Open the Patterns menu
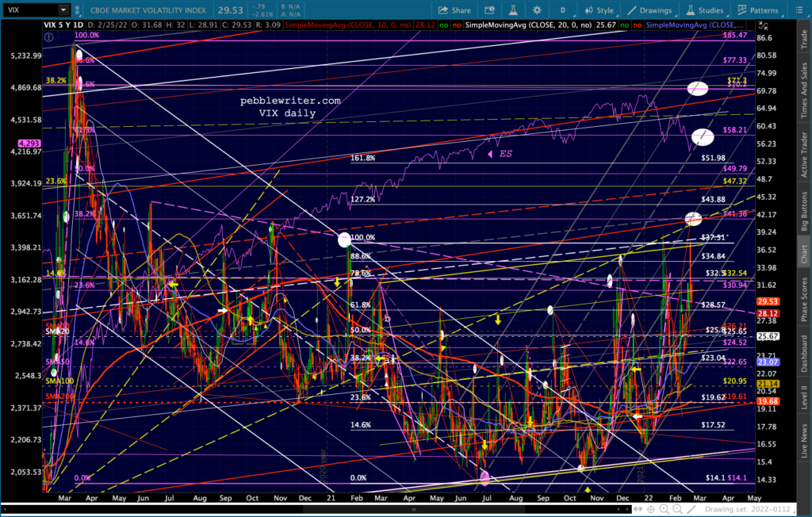 pos(758,10)
